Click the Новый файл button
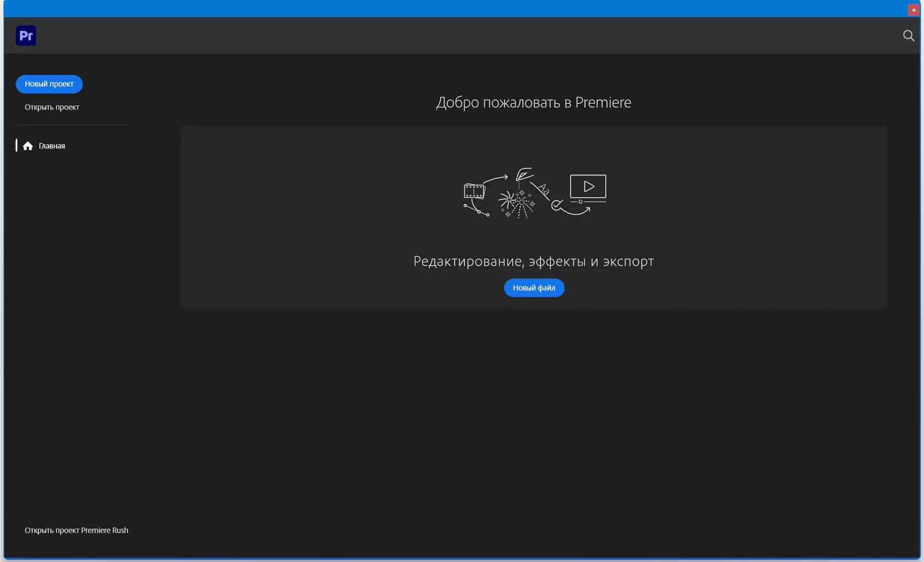The width and height of the screenshot is (924, 562). [534, 288]
